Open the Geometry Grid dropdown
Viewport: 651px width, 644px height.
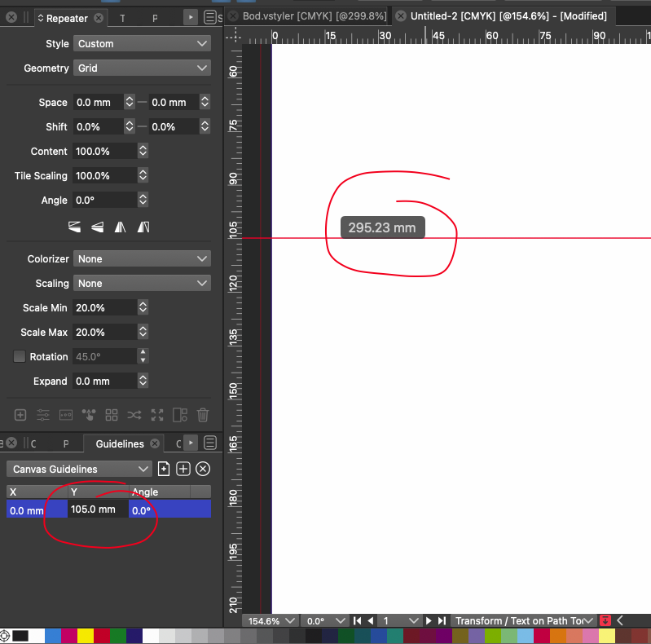[142, 68]
